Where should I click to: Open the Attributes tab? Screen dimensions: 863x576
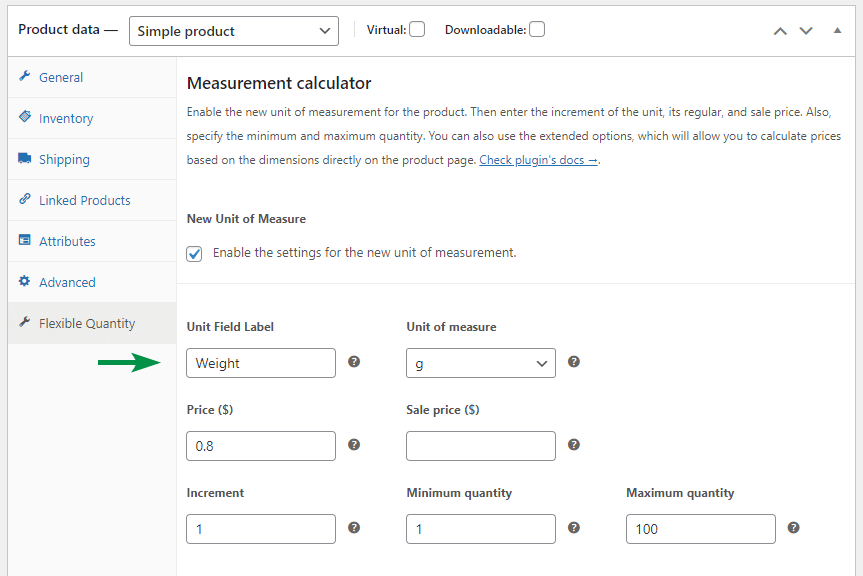click(x=92, y=241)
